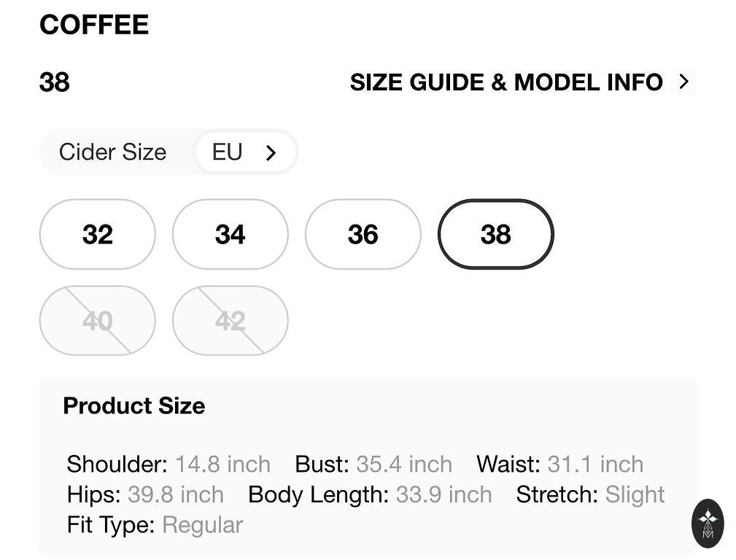The image size is (736, 560).
Task: Click the arrow beside Size Guide & Model Info
Action: click(683, 82)
